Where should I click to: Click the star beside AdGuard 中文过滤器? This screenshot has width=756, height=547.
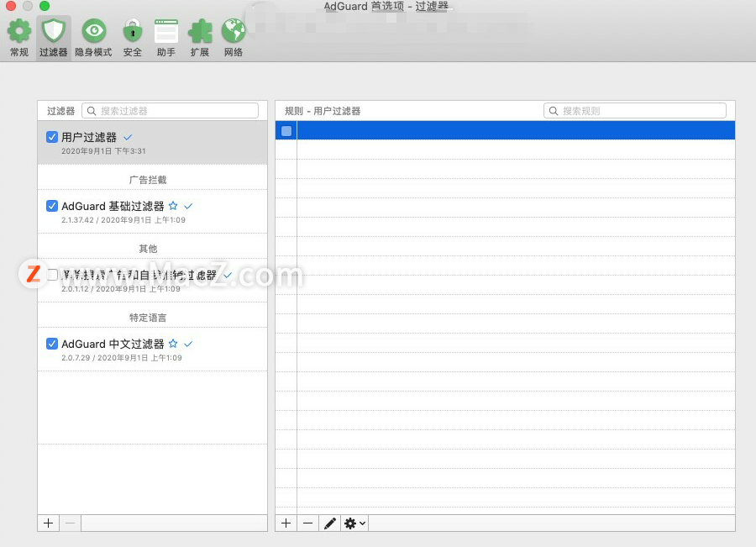coord(173,344)
